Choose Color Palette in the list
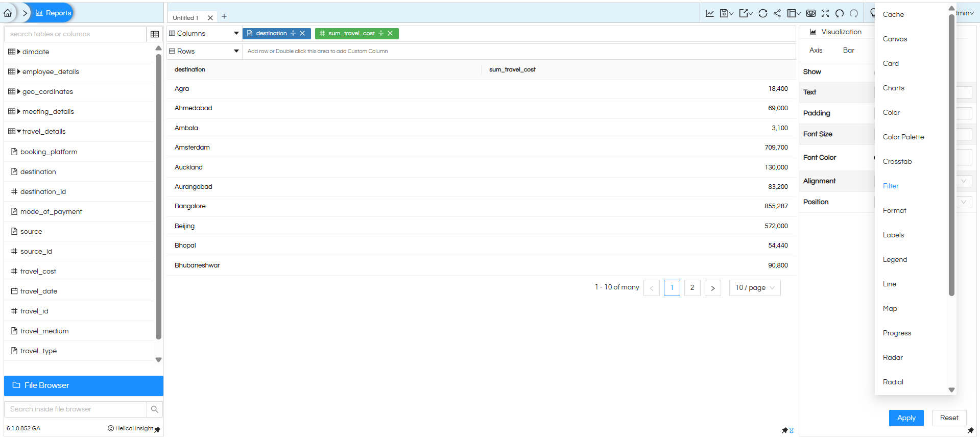The image size is (980, 440). click(x=903, y=137)
